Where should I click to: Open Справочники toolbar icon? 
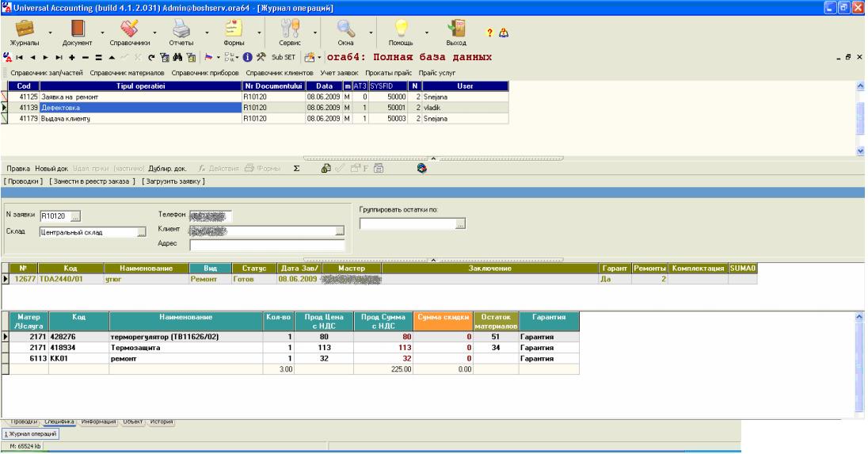pos(129,29)
